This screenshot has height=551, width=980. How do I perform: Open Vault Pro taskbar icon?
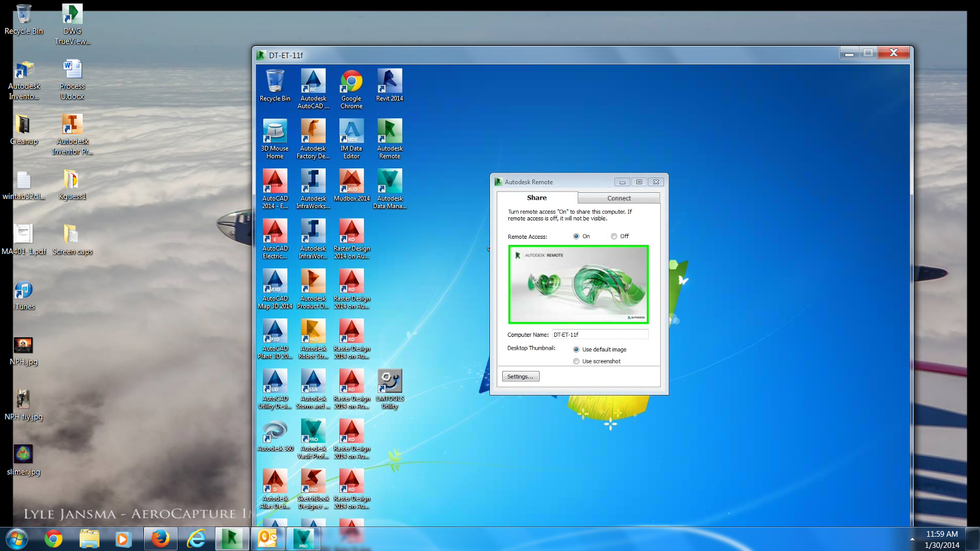(x=303, y=539)
